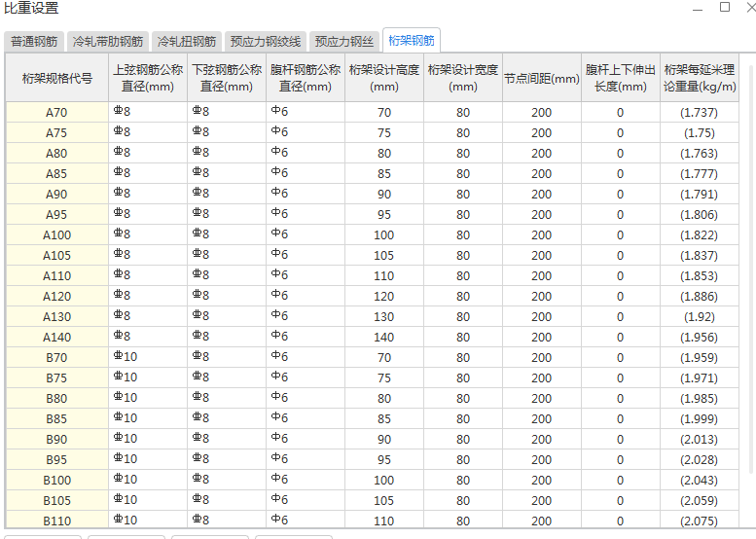The height and width of the screenshot is (539, 756).
Task: Select the A105 row code cell
Action: (x=56, y=256)
